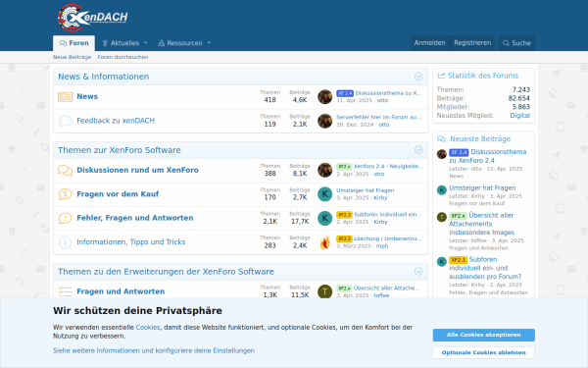Image resolution: width=588 pixels, height=368 pixels.
Task: Open the Feedback zu xenDACH forum
Action: coord(116,121)
